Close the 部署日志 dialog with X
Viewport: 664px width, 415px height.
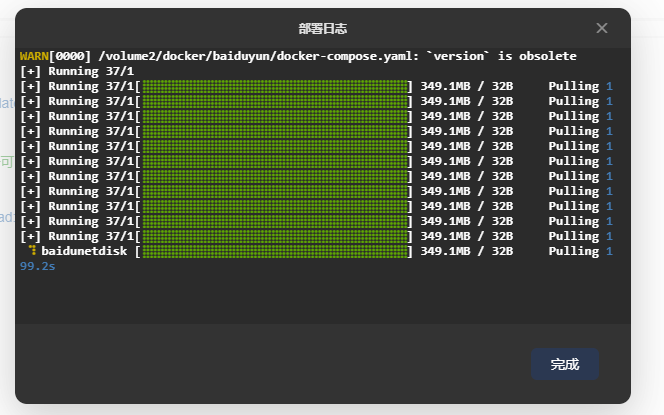[x=602, y=28]
